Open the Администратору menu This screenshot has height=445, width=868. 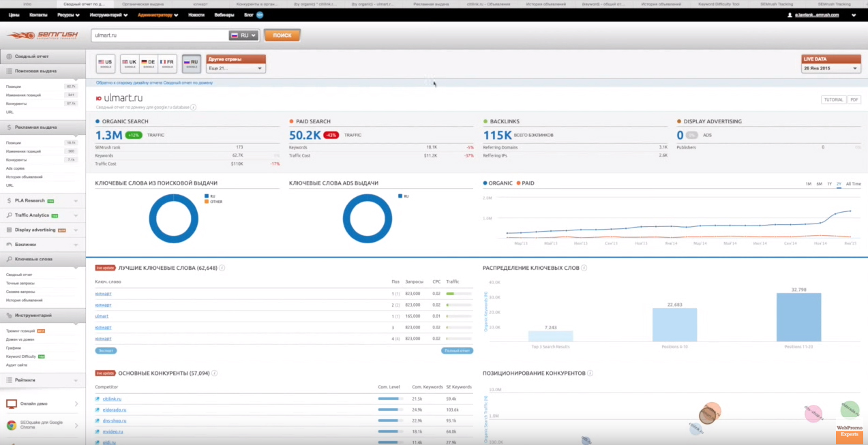pos(158,14)
